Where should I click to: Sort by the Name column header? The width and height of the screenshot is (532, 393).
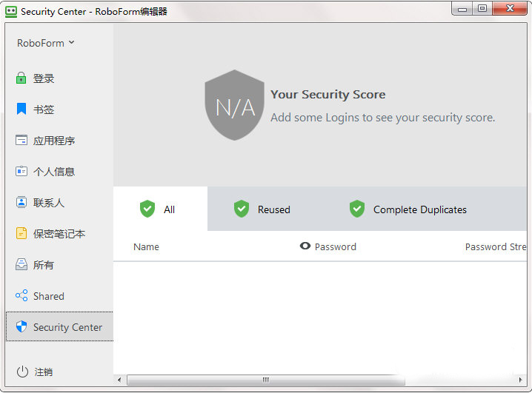(x=146, y=247)
